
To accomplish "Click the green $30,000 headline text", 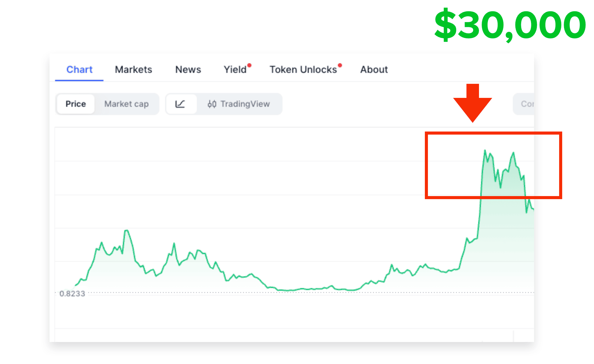I will coord(510,25).
